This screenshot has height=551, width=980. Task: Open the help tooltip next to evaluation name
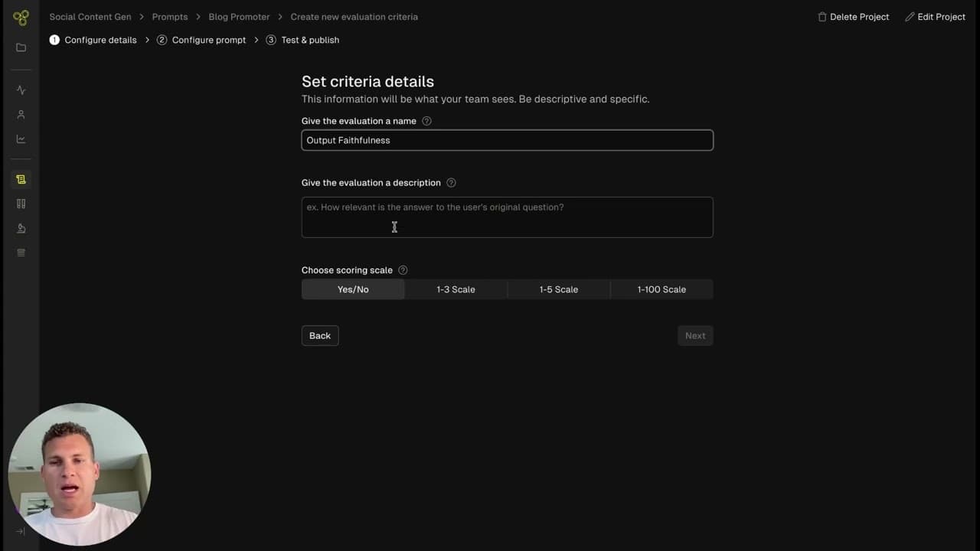(426, 121)
